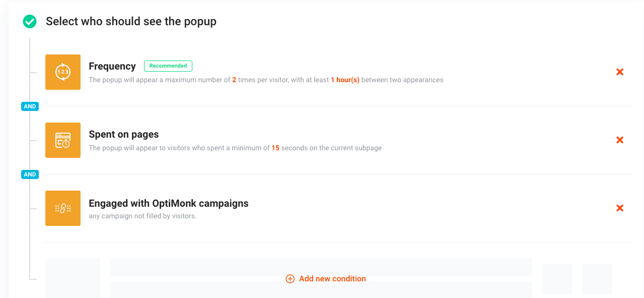Click the loading placeholder card at the bottom left
Image resolution: width=644 pixels, height=298 pixels.
pyautogui.click(x=72, y=278)
